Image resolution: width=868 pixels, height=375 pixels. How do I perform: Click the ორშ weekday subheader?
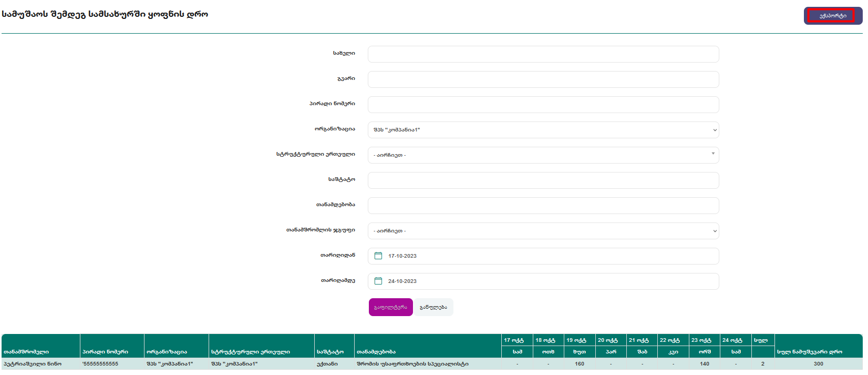point(705,352)
